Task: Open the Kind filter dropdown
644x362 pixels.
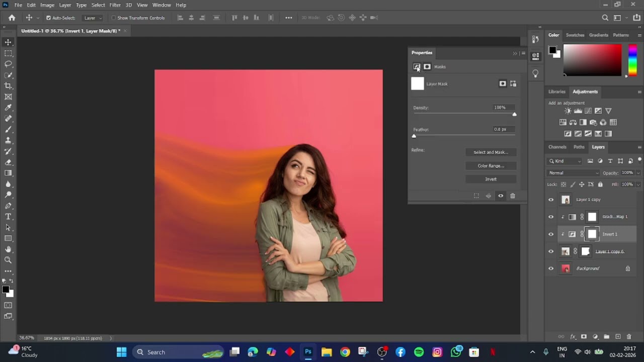Action: (565, 161)
